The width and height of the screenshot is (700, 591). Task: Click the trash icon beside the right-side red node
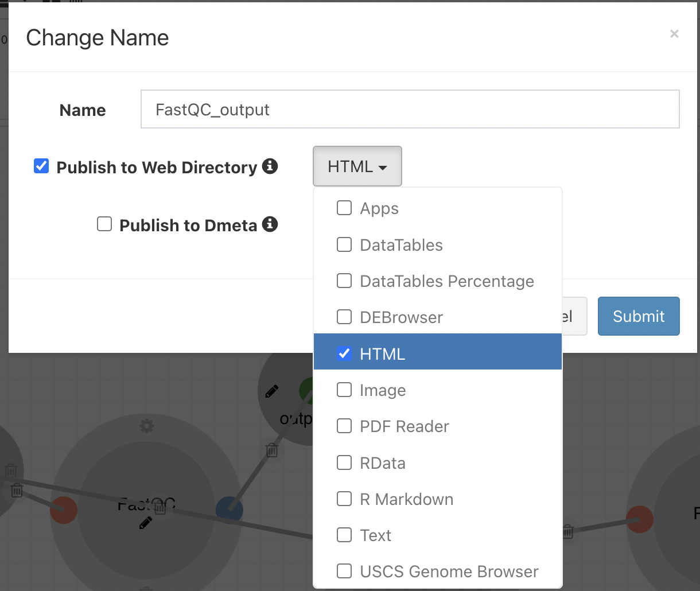click(x=567, y=531)
